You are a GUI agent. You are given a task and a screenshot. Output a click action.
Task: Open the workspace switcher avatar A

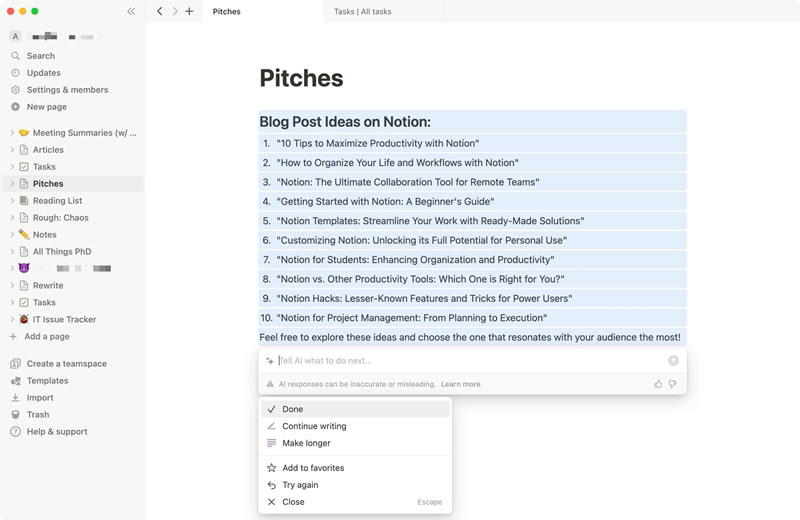pos(15,36)
